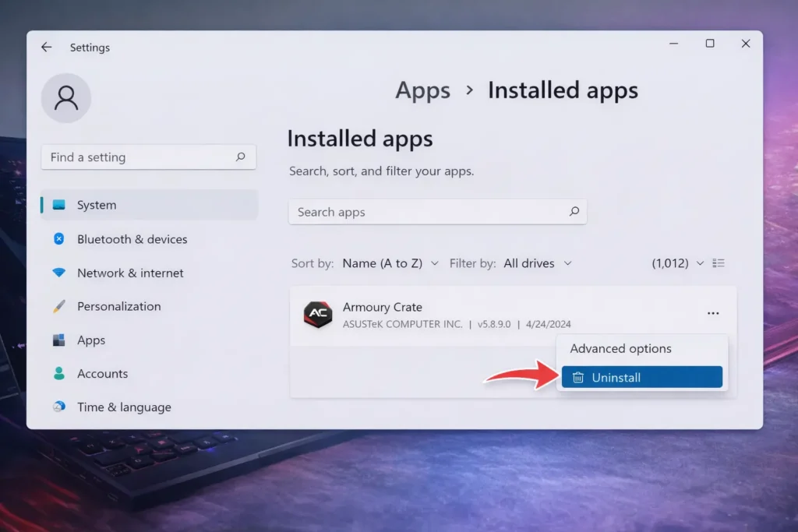Open the three-dot menu for Armoury Crate

point(713,313)
